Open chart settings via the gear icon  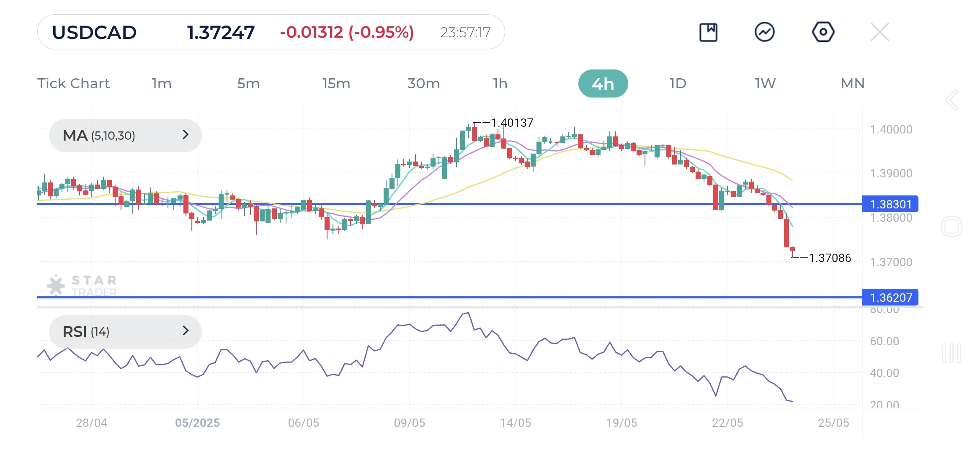pos(822,31)
